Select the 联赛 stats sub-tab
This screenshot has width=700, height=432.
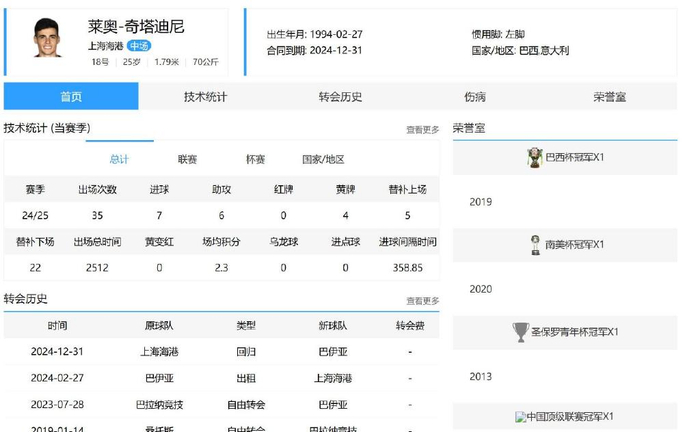(x=188, y=159)
